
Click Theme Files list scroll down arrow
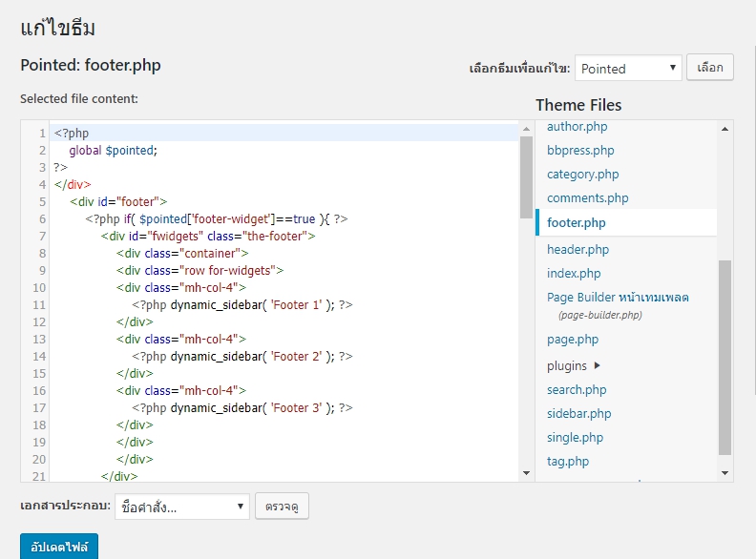click(x=724, y=473)
